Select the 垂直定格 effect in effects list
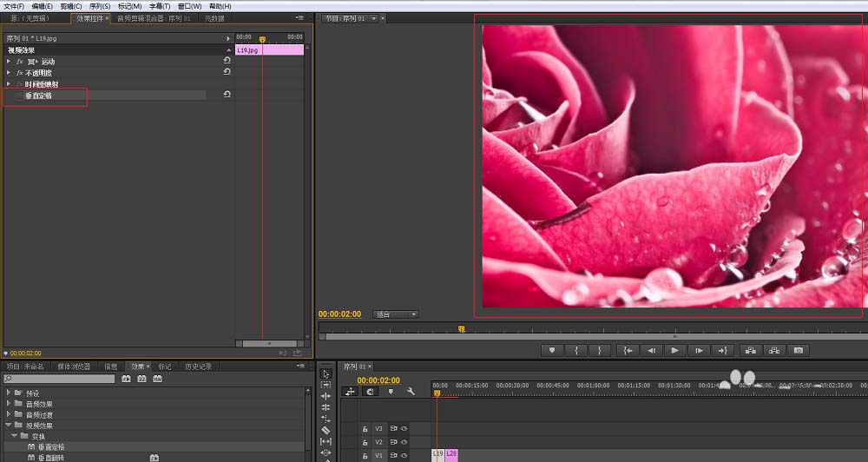868x462 pixels. 50,446
